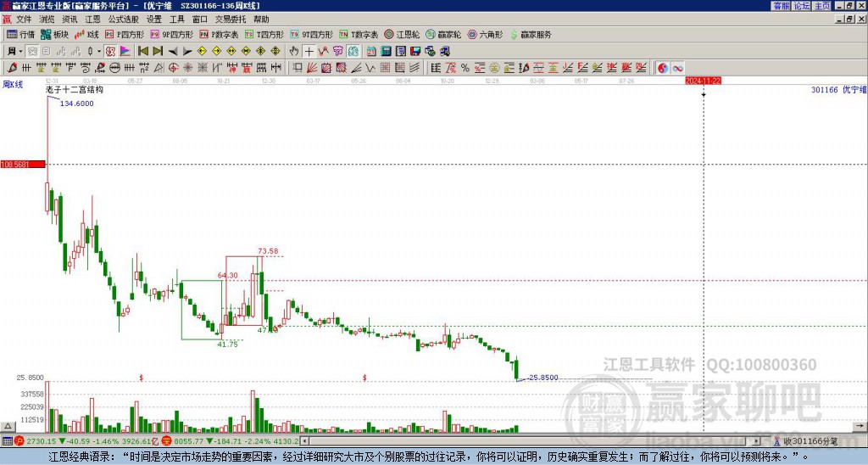Click the 301166 优宁维 stock label

click(838, 89)
